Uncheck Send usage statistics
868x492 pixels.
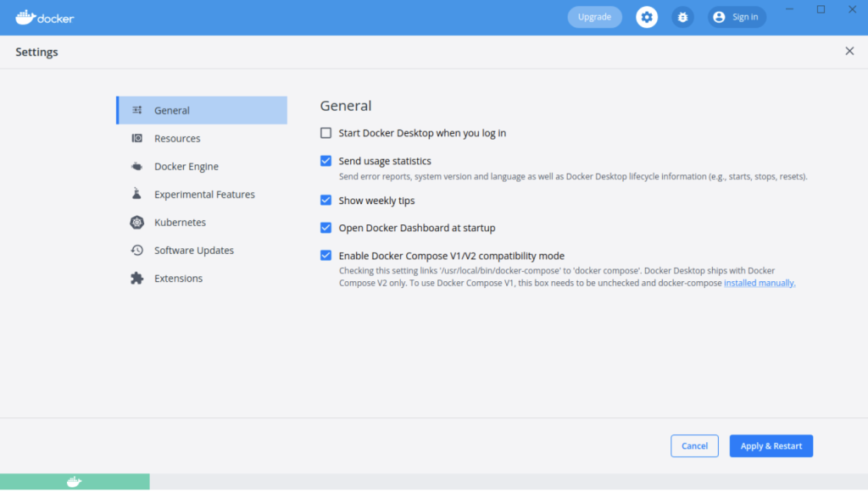(326, 161)
